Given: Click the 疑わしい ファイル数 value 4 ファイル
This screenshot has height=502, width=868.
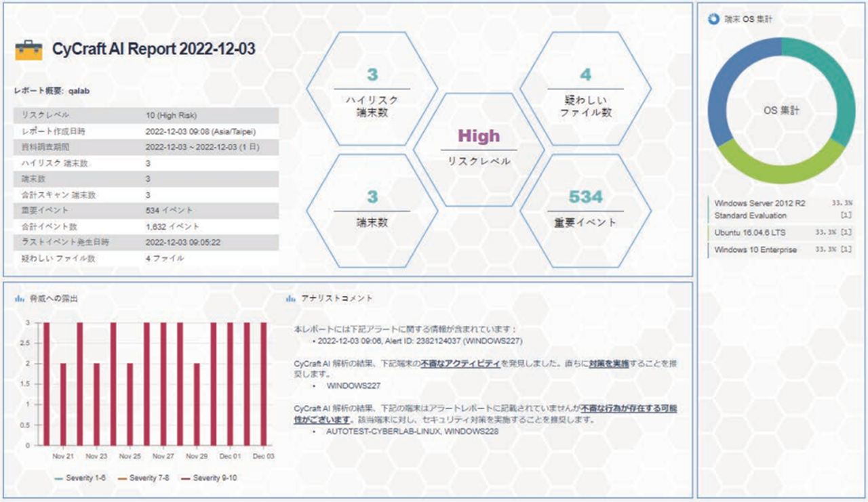Looking at the screenshot, I should [164, 258].
